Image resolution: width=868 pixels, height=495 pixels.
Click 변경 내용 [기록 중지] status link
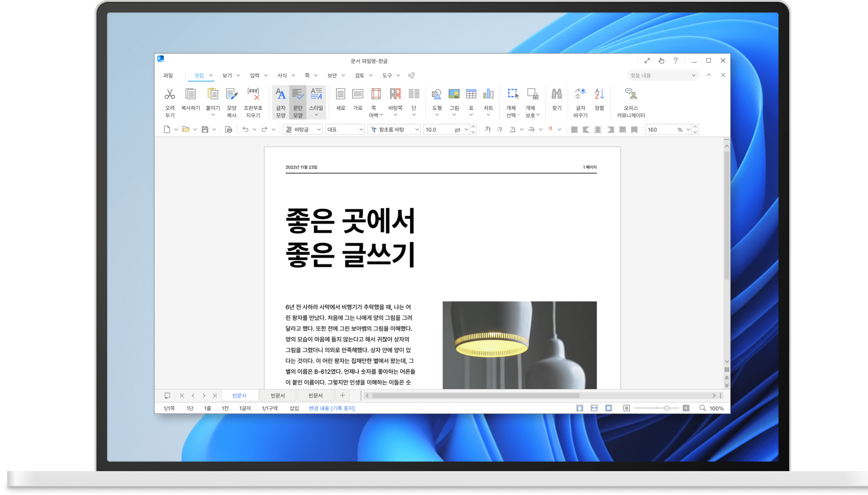331,408
